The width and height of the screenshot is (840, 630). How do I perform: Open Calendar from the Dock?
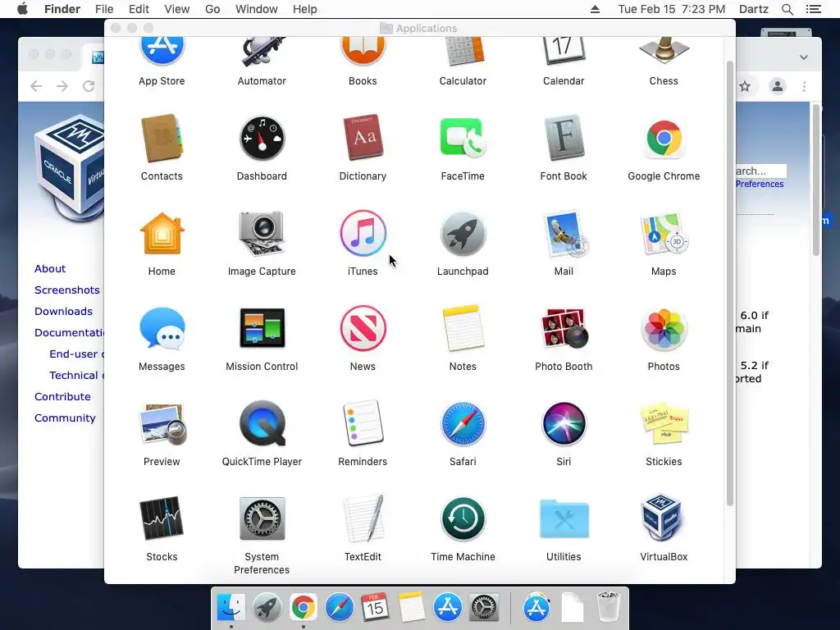pyautogui.click(x=375, y=608)
